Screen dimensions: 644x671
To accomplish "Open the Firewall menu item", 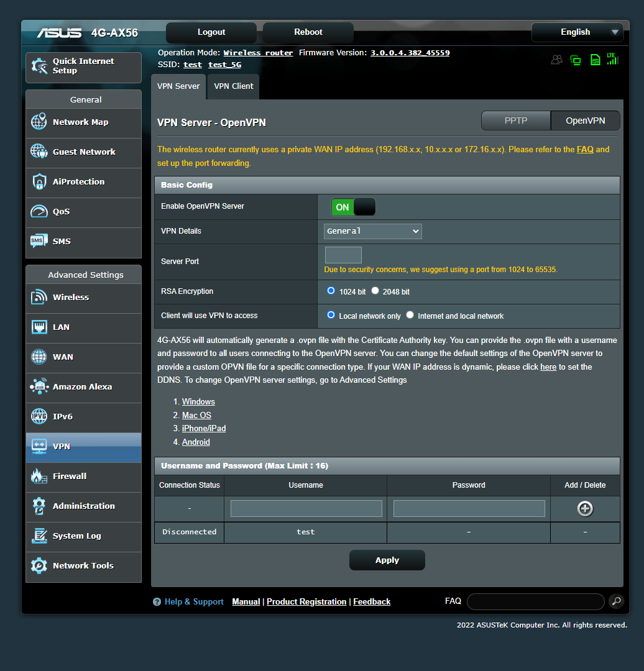I will [83, 477].
